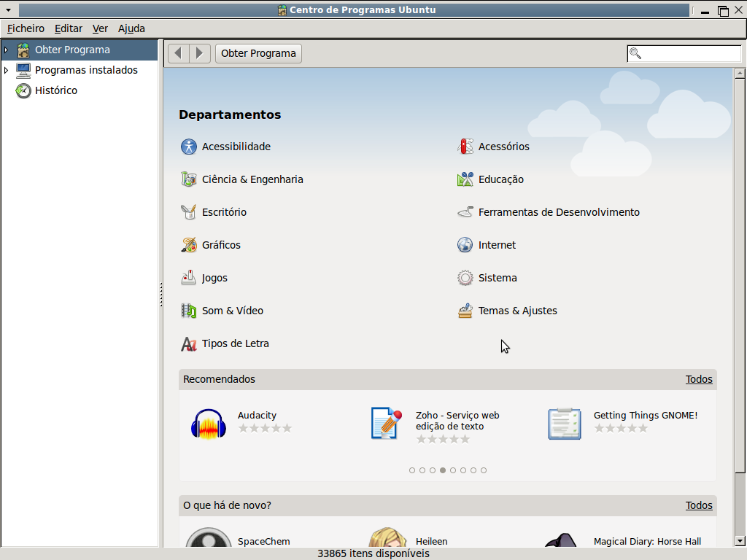The image size is (747, 560).
Task: Click the Magical Diary witch hat icon
Action: coord(562,540)
